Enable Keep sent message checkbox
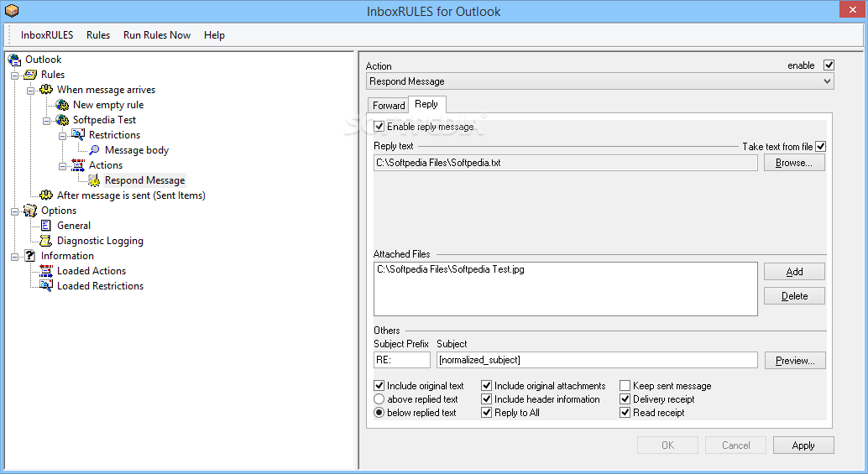The image size is (868, 474). point(625,386)
